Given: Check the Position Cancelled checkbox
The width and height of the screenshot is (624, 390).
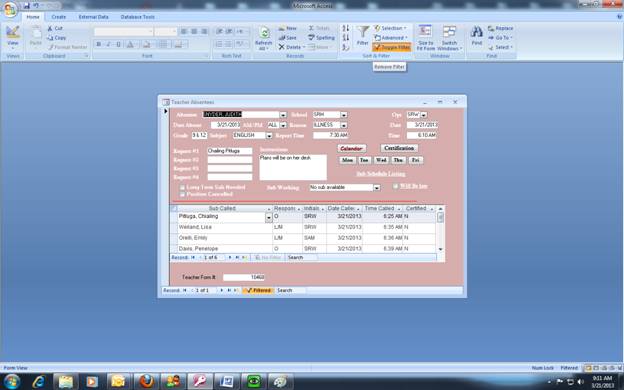Looking at the screenshot, I should coord(182,194).
